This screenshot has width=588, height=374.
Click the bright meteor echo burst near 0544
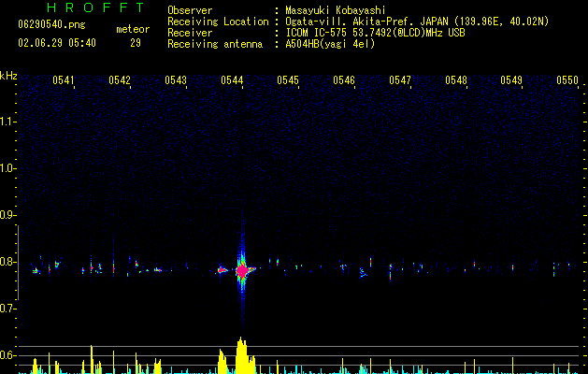241,270
